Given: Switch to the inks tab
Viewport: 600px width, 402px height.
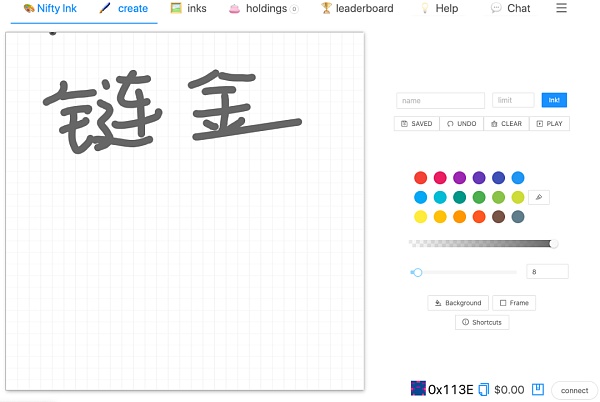Looking at the screenshot, I should pyautogui.click(x=189, y=8).
